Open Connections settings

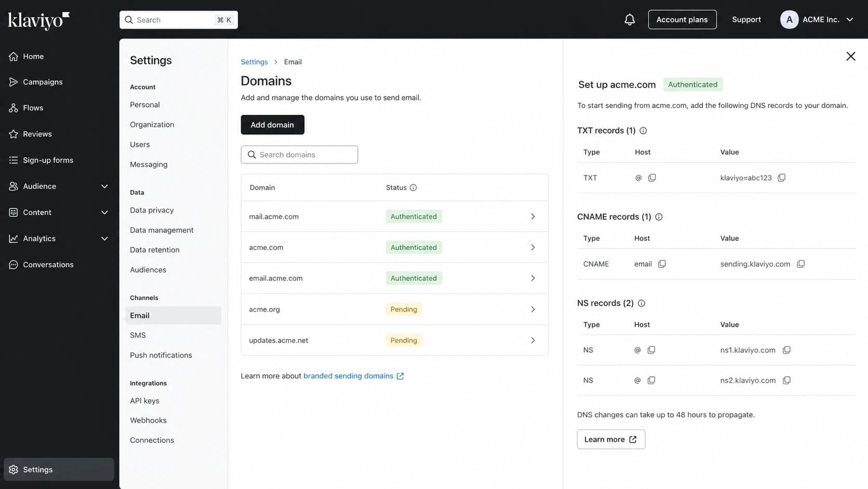tap(152, 440)
